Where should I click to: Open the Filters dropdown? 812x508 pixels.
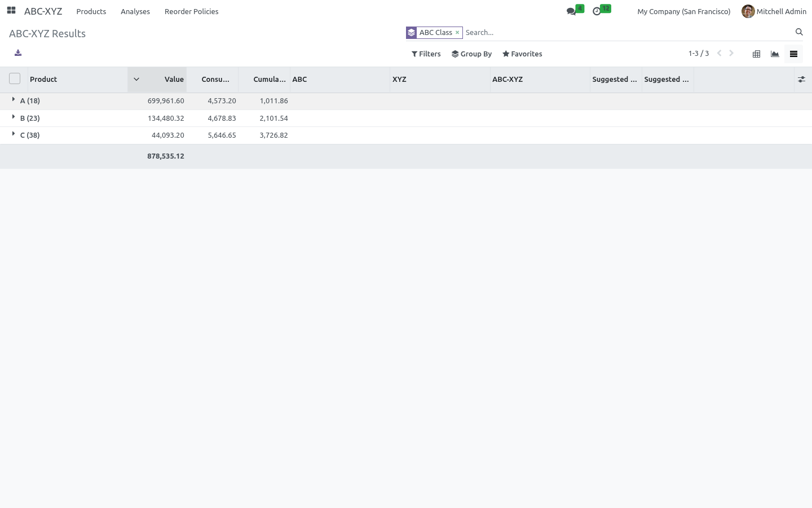point(426,54)
